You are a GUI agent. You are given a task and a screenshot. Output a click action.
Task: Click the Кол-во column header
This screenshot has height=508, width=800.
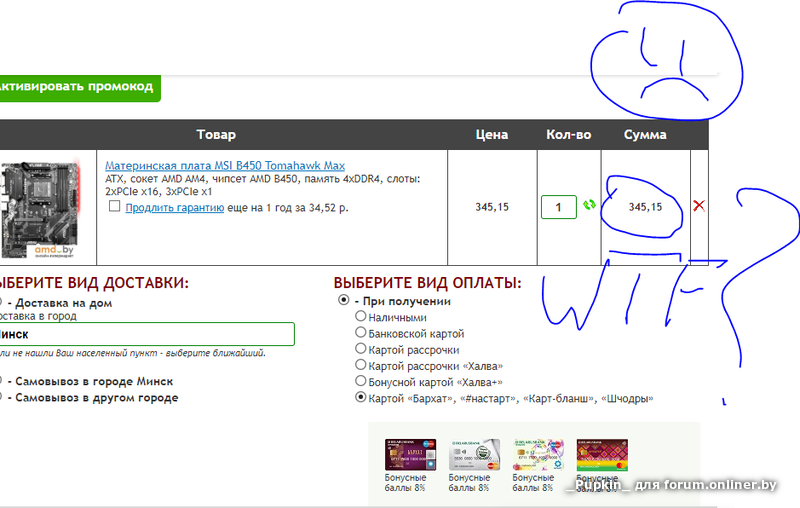coord(568,135)
